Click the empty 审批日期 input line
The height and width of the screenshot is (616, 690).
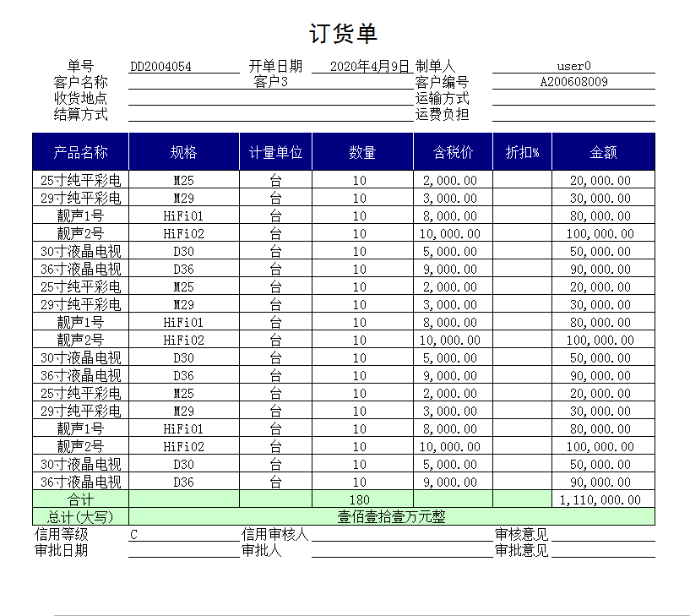(x=183, y=550)
